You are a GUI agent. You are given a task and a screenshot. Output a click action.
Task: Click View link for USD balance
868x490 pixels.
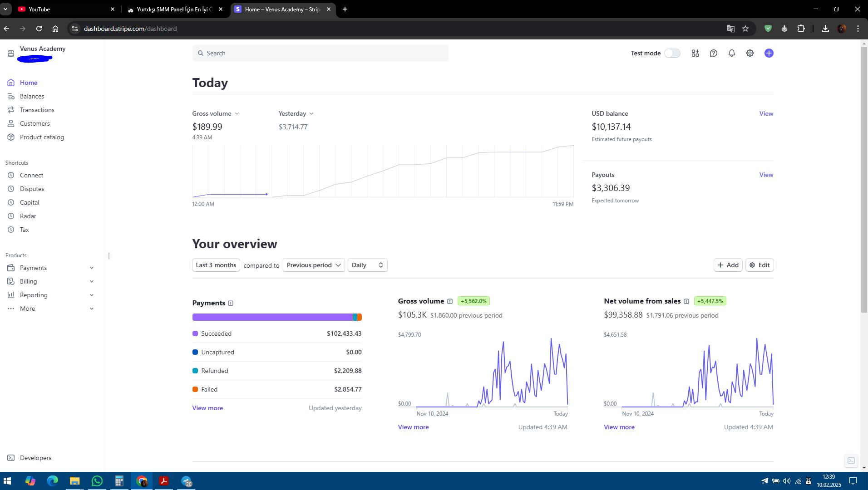[x=766, y=113]
